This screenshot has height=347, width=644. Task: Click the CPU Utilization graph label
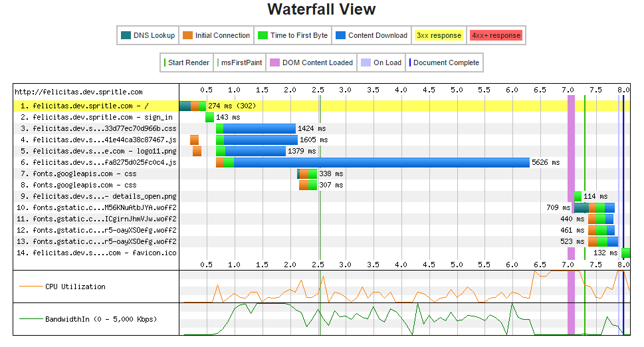[x=74, y=287]
